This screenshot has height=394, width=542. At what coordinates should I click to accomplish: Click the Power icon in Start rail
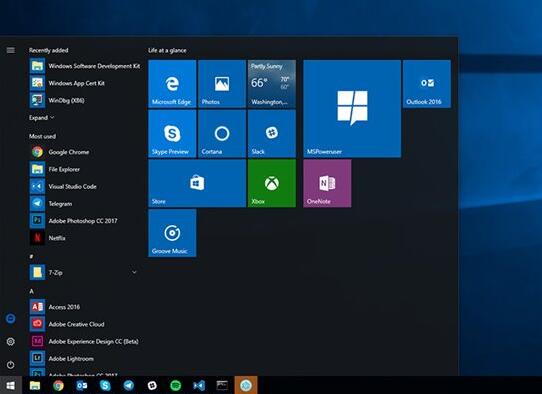point(11,365)
